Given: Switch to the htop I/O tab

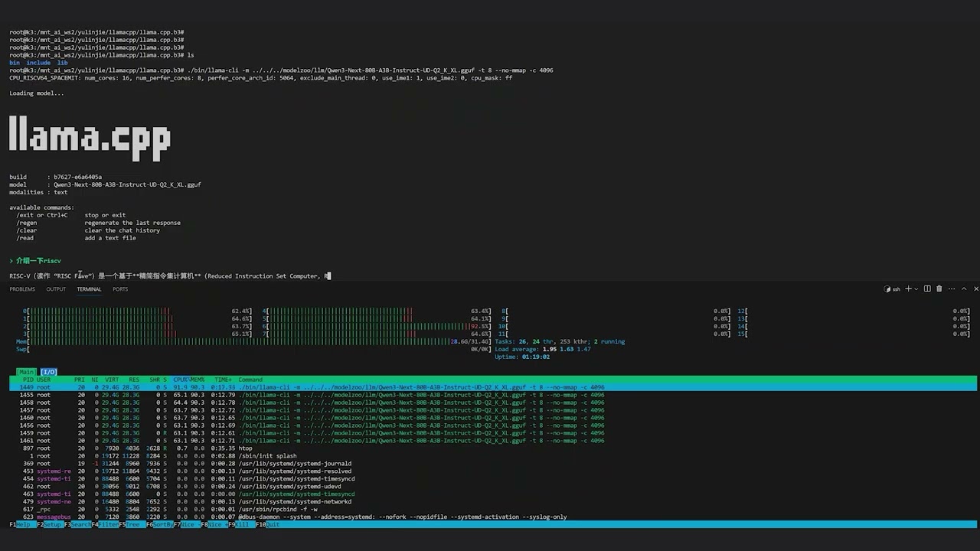Looking at the screenshot, I should [49, 372].
